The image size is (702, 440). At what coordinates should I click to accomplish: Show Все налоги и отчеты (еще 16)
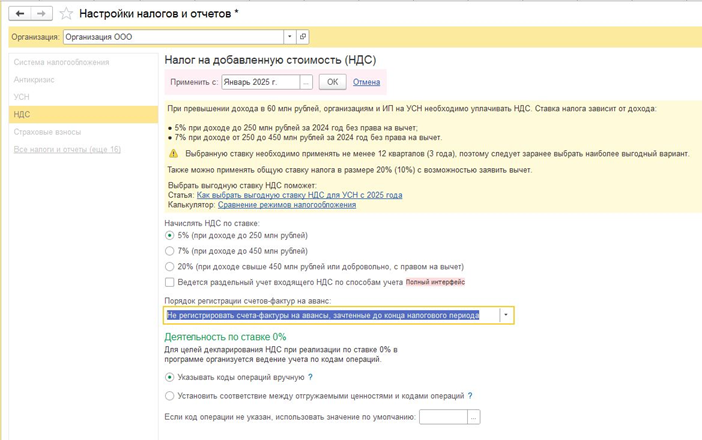tap(67, 150)
